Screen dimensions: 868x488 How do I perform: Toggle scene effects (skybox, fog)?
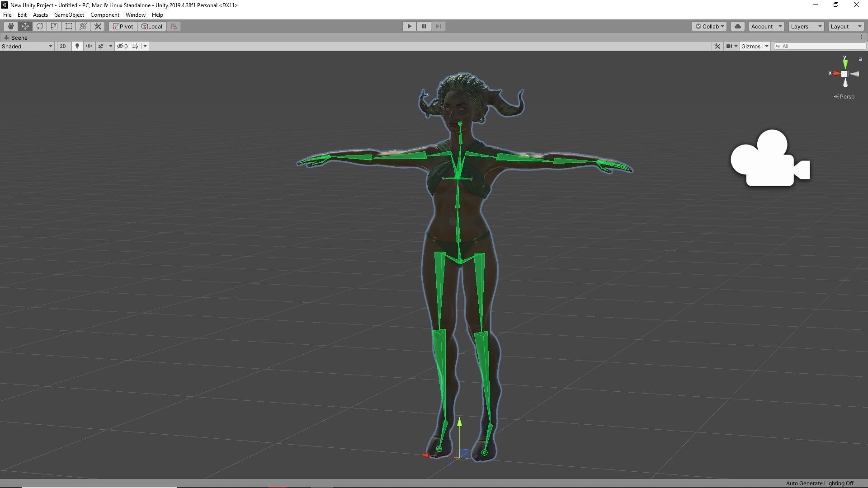(101, 46)
